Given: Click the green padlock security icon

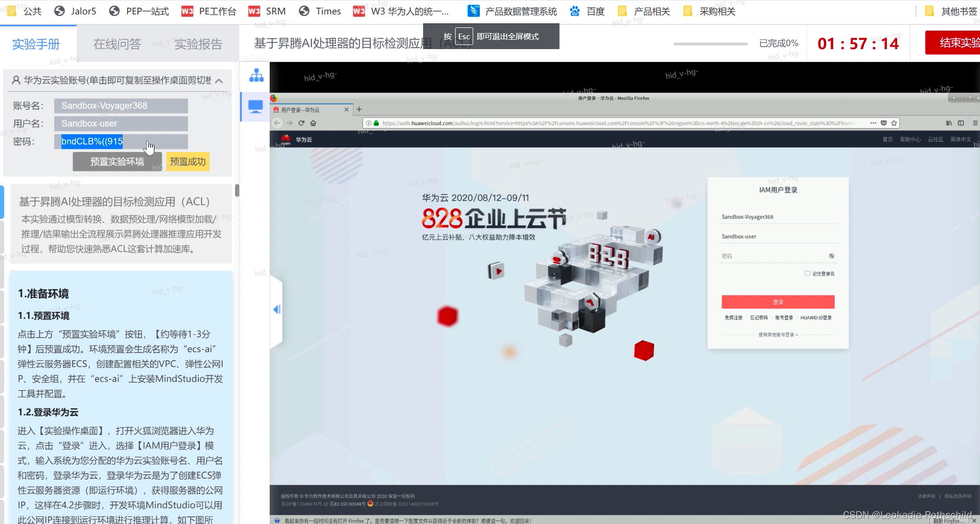Looking at the screenshot, I should coord(376,123).
